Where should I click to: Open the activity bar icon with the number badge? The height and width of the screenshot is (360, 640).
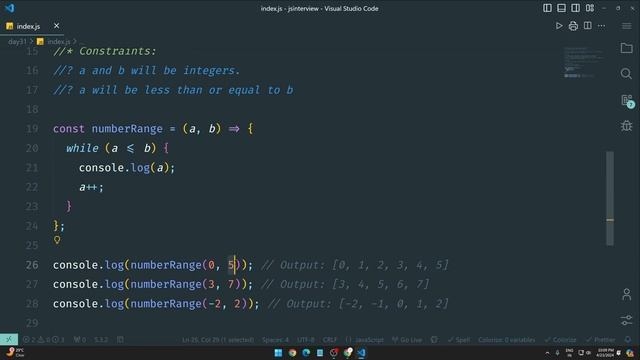(x=627, y=100)
